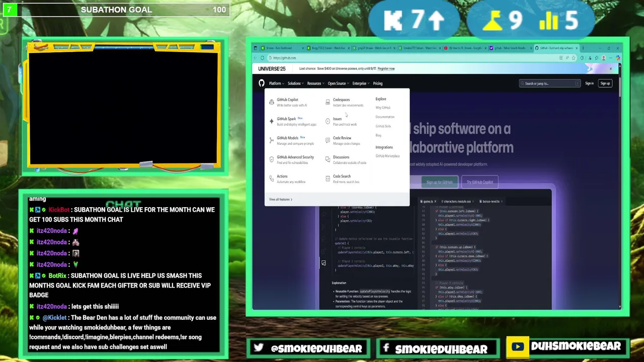Switch to YouTube How to IRL Stream tab
This screenshot has width=644, height=362.
click(x=466, y=48)
